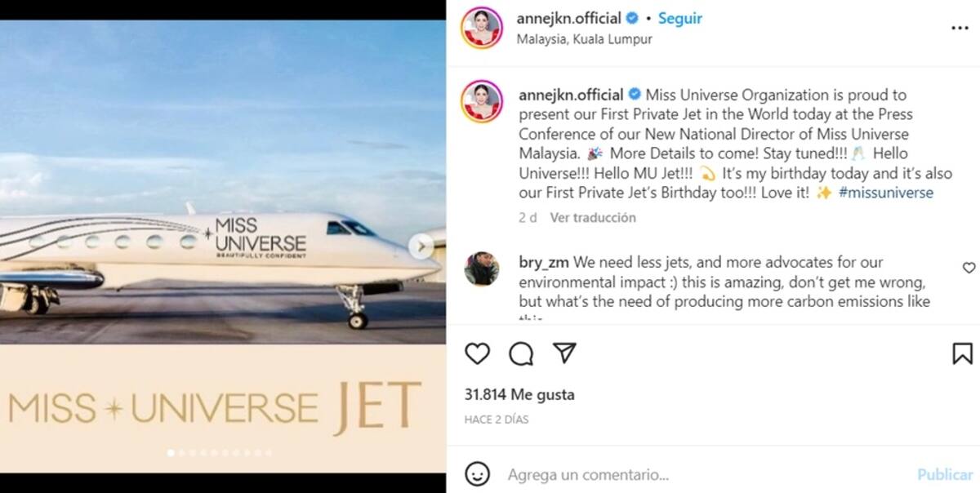Click Publicar to post comment
980x493 pixels.
point(945,474)
